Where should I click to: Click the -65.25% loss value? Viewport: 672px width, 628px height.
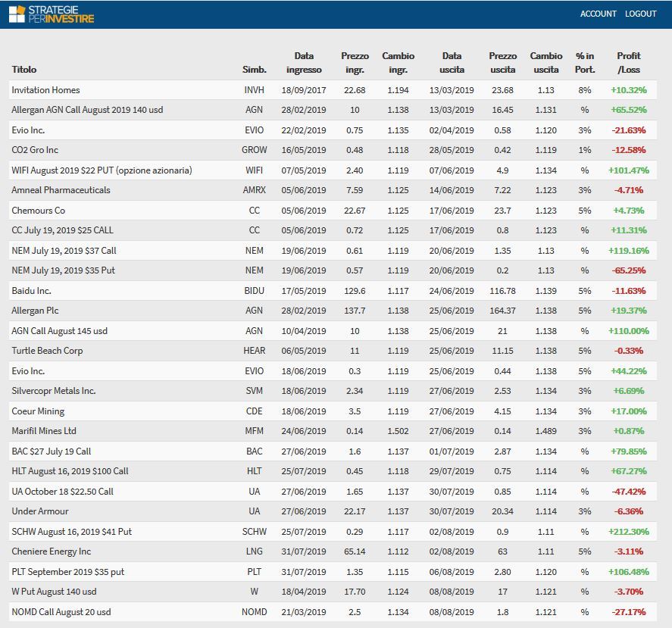(x=629, y=270)
